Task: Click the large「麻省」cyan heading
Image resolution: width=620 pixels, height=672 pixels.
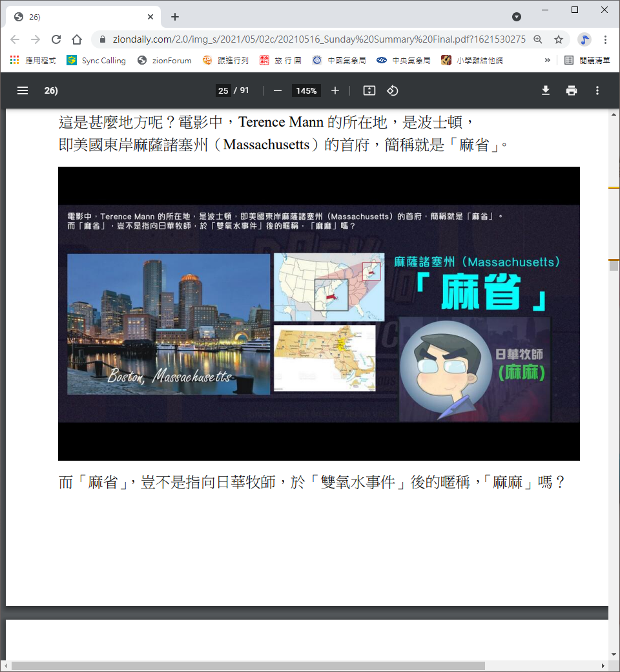Action: [x=480, y=293]
